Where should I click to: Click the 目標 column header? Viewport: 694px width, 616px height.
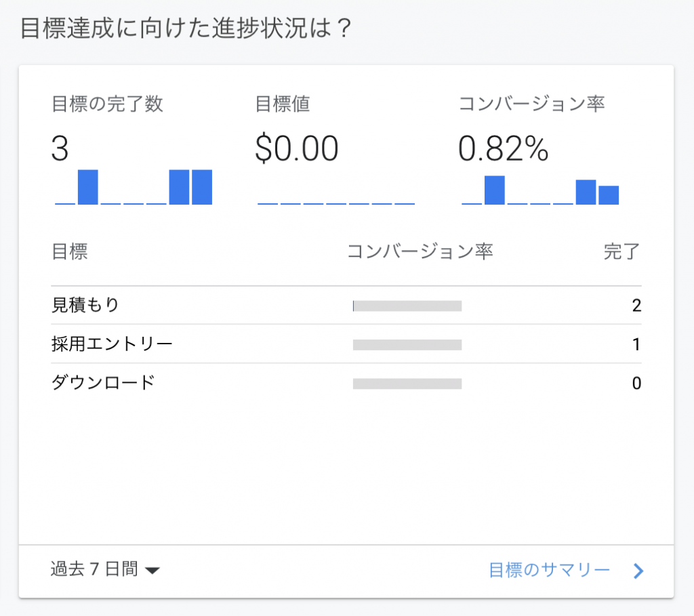click(69, 252)
